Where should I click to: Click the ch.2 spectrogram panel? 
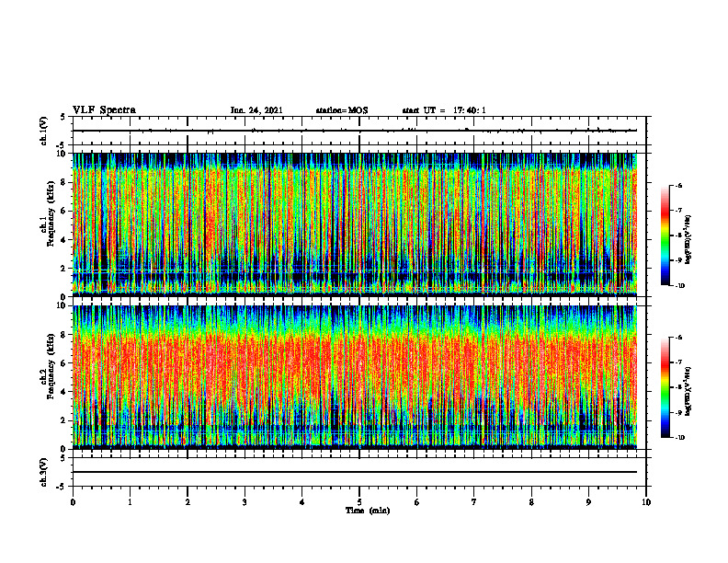coord(355,377)
